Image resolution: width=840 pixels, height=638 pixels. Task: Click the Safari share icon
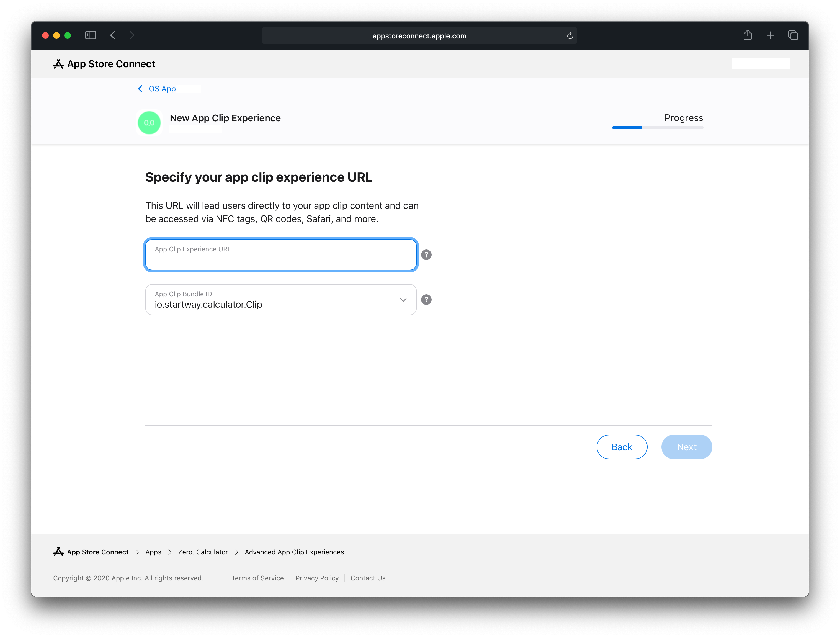pos(747,35)
